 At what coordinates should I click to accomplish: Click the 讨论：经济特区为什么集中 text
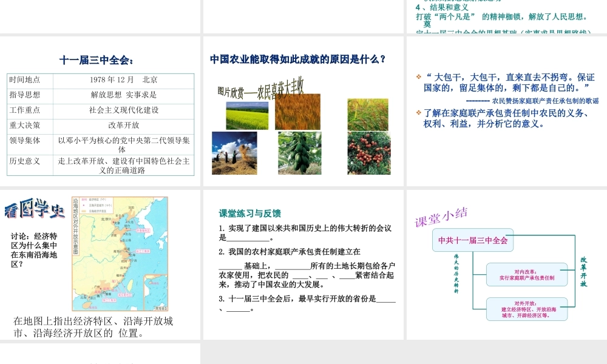pos(34,251)
